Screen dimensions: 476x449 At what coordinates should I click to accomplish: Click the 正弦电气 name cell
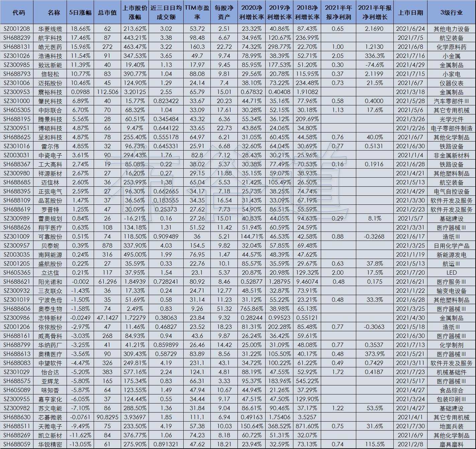point(50,191)
